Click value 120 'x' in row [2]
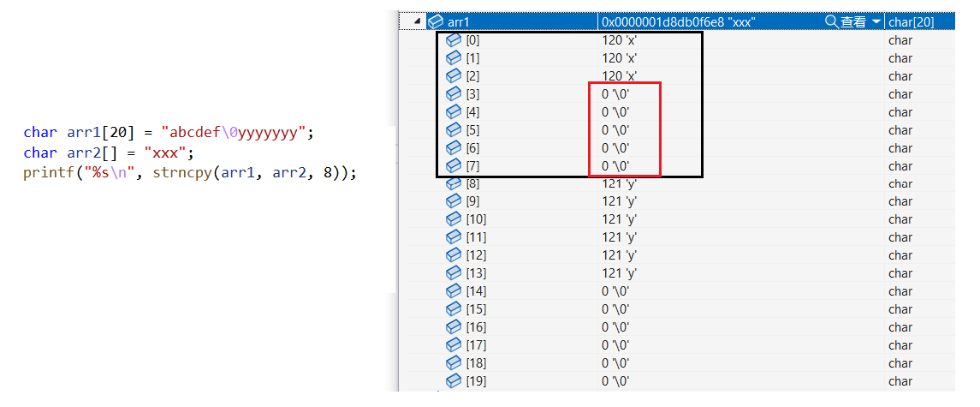This screenshot has width=980, height=407. (619, 75)
